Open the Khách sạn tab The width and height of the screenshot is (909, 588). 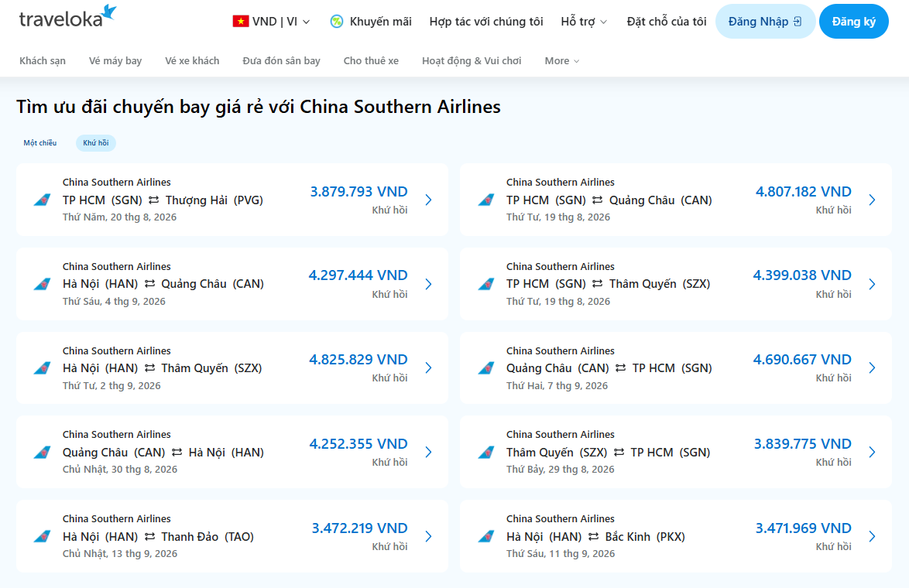(x=43, y=61)
